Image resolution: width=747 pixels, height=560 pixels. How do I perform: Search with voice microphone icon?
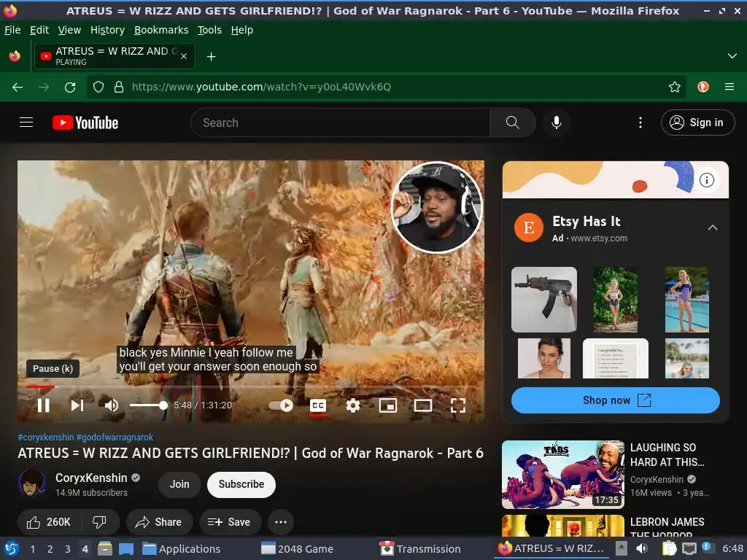pyautogui.click(x=556, y=122)
